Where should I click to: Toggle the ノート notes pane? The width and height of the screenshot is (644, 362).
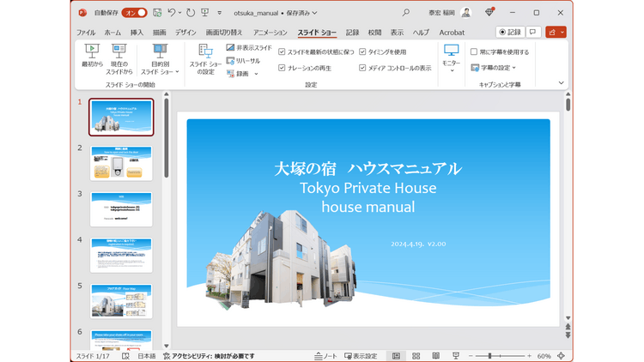325,356
